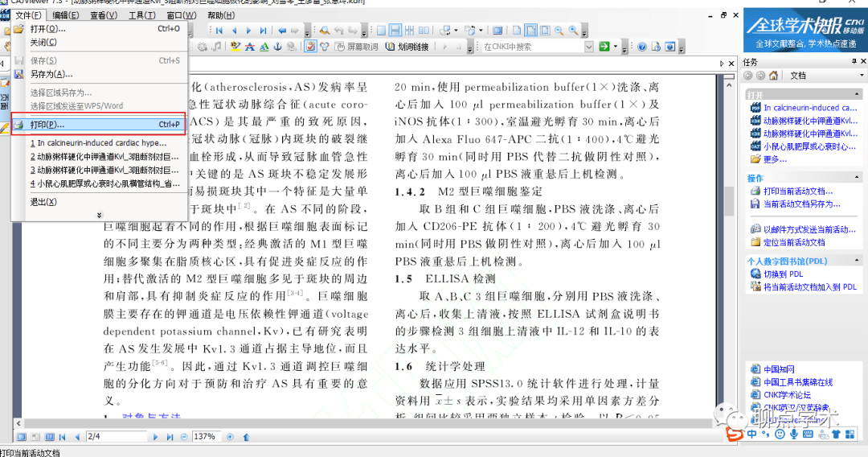The image size is (868, 457).
Task: Toggle continuous page layout mode
Action: tap(395, 31)
